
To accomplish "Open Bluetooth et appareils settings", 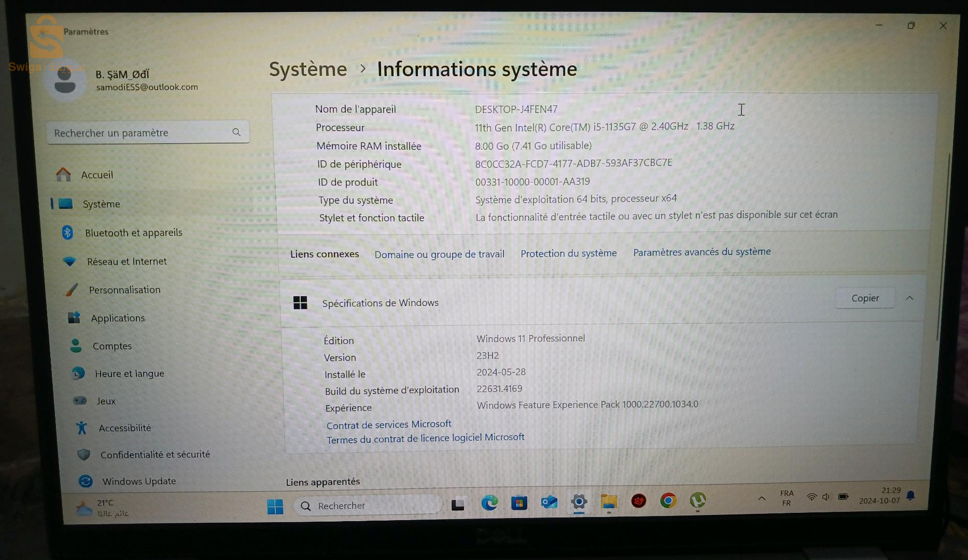I will (x=133, y=233).
